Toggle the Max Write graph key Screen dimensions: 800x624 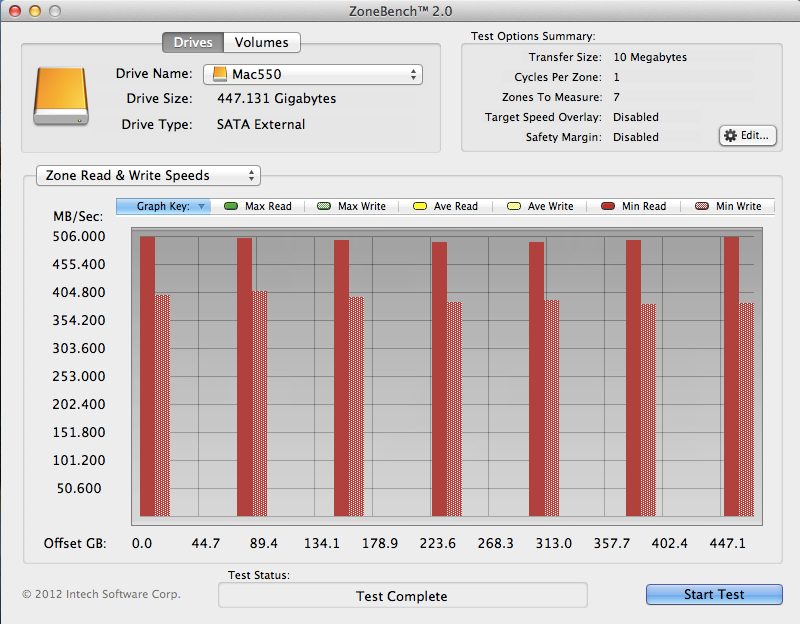click(x=323, y=207)
